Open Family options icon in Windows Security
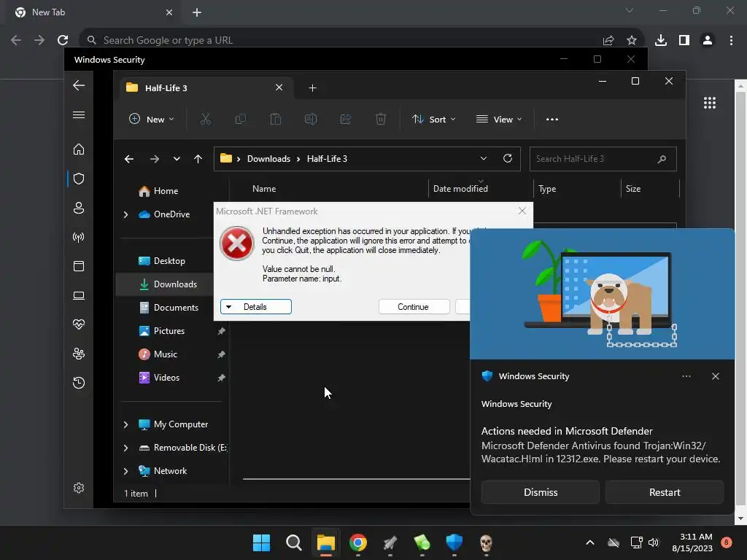Viewport: 747px width, 560px height. (79, 354)
